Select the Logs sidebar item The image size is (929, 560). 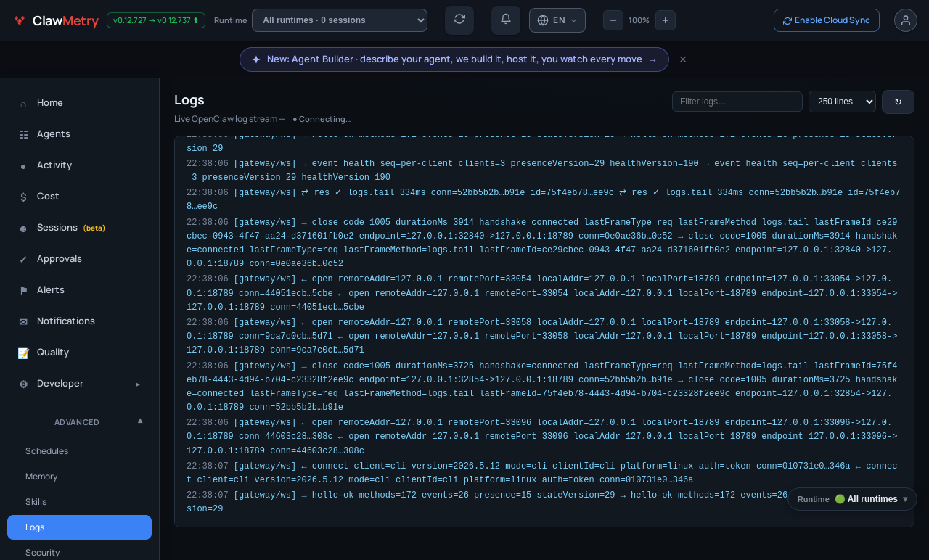80,527
